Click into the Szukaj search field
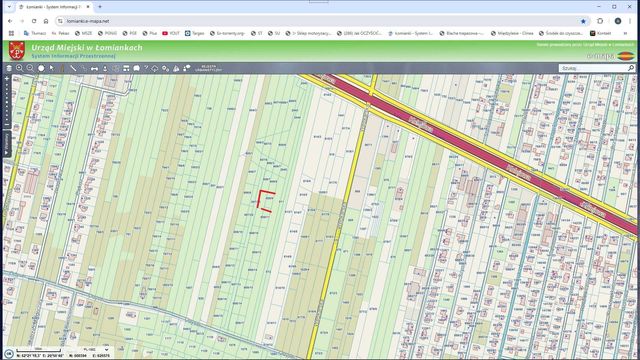The height and width of the screenshot is (360, 640). point(593,68)
